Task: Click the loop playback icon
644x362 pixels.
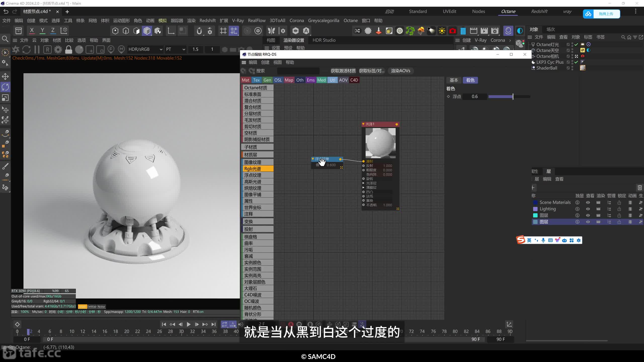Action: 224,324
